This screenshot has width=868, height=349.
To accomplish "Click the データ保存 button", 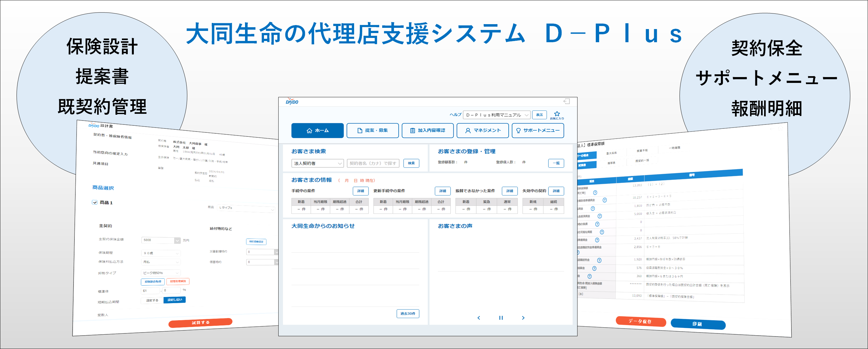I will pyautogui.click(x=641, y=321).
